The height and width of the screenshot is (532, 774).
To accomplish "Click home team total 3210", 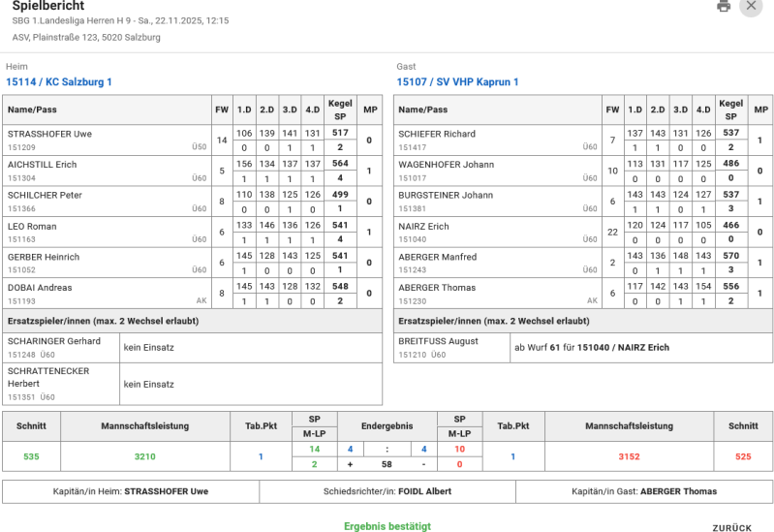I will (144, 456).
